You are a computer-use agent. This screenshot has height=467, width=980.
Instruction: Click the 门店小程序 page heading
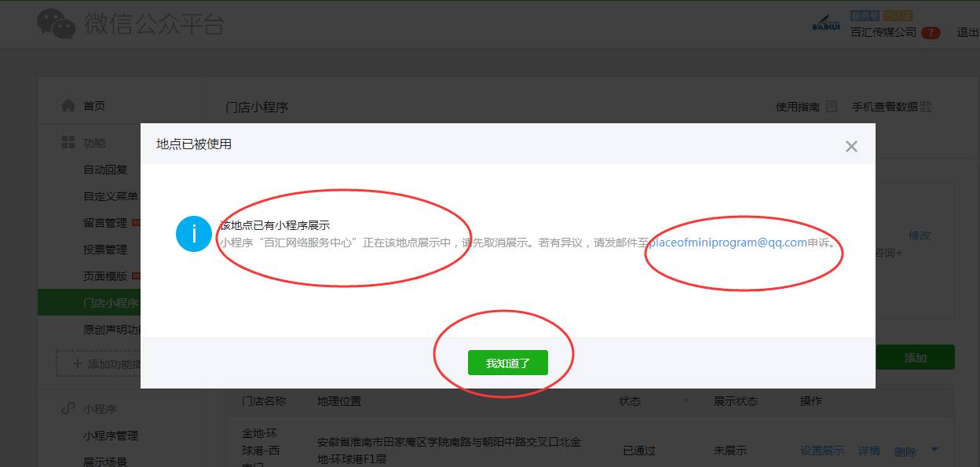click(257, 107)
